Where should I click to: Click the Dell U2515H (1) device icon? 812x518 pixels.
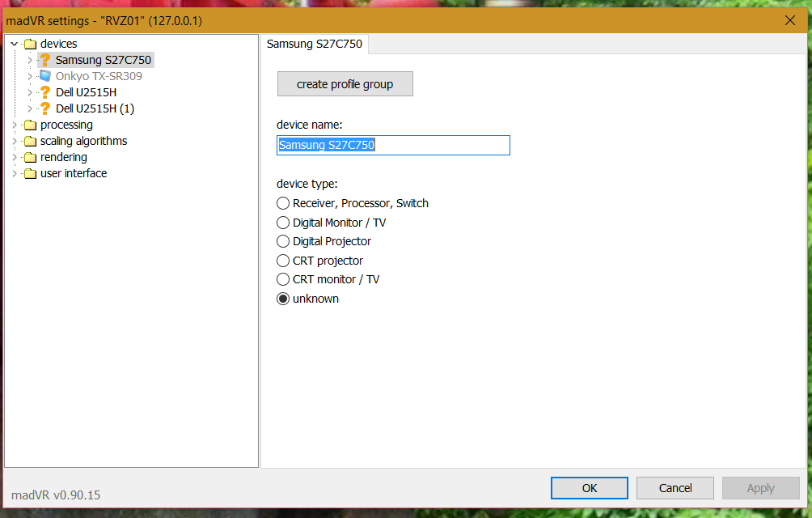[45, 108]
